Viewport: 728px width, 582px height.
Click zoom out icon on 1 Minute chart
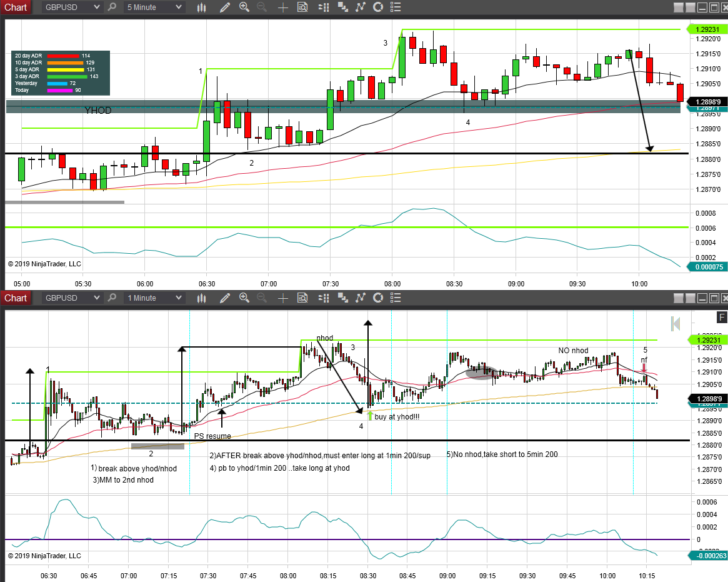tap(262, 298)
